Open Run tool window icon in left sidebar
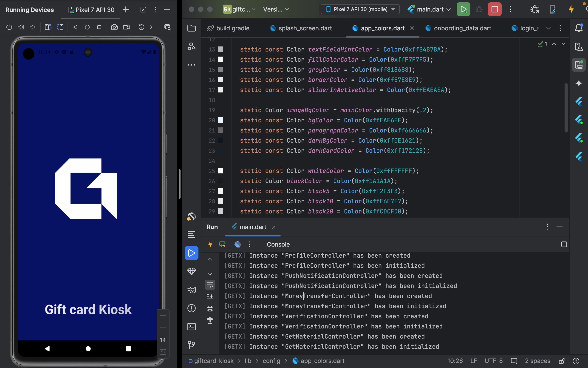 (x=192, y=253)
